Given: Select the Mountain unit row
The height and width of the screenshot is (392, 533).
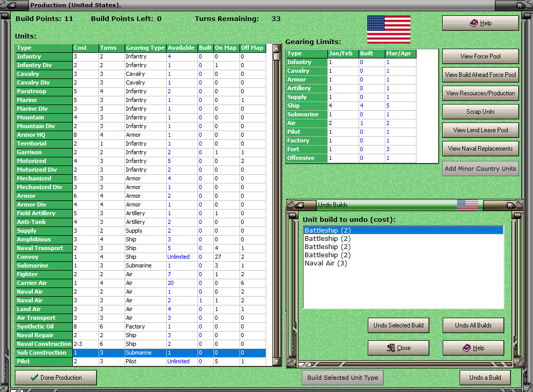Looking at the screenshot, I should click(x=141, y=117).
